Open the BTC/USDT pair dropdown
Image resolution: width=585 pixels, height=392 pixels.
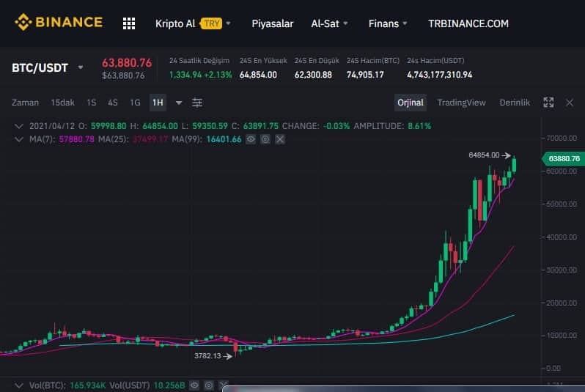coord(81,67)
